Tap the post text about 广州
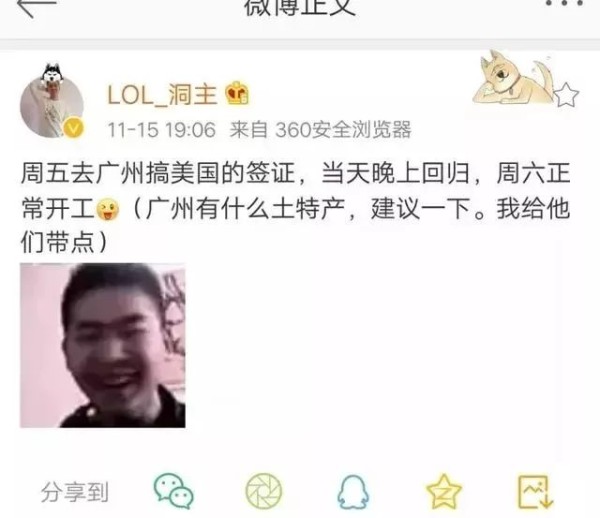 pos(295,209)
